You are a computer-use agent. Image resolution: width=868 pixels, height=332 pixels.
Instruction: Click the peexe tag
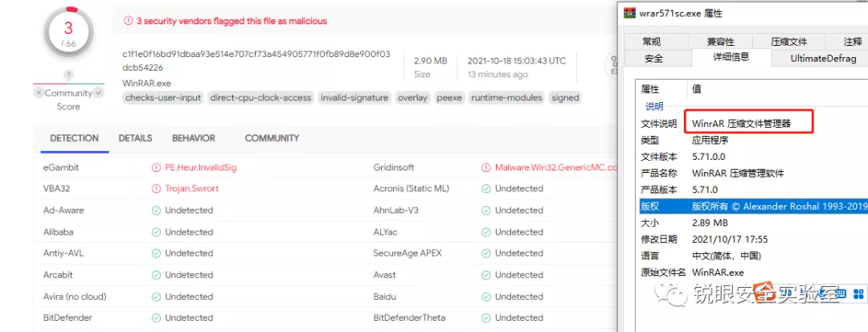[x=449, y=98]
